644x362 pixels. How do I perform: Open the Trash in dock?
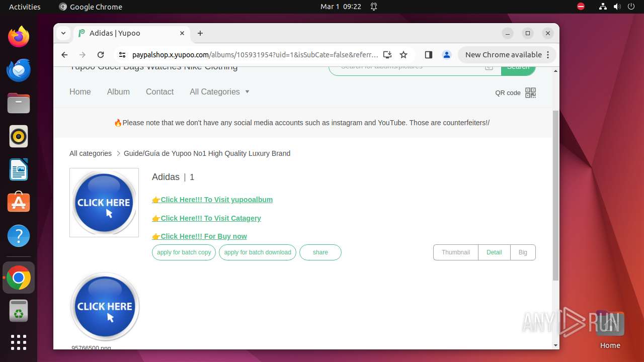19,311
